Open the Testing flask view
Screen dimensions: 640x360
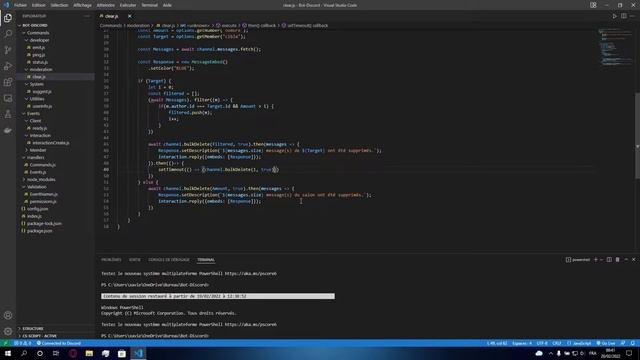click(8, 114)
